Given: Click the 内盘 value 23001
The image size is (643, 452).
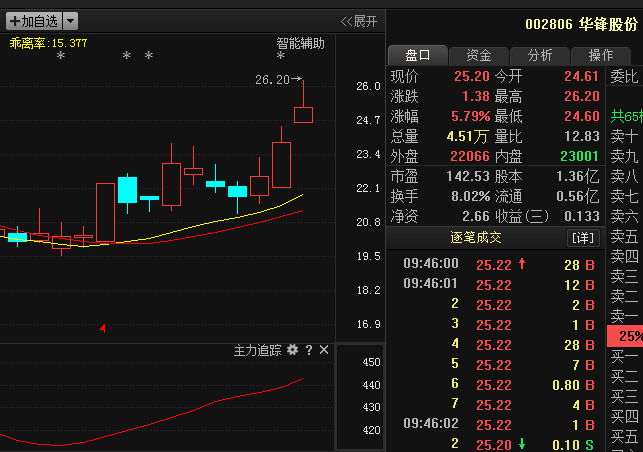Looking at the screenshot, I should pyautogui.click(x=579, y=156).
